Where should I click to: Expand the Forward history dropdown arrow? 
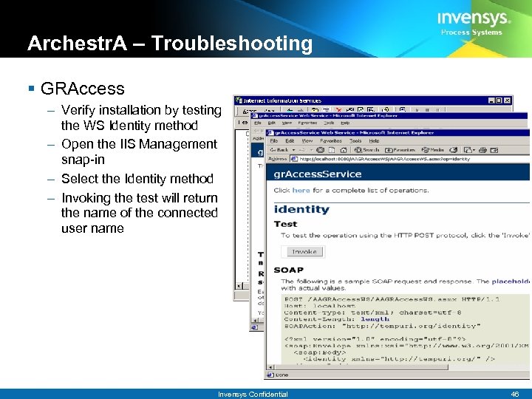point(312,149)
